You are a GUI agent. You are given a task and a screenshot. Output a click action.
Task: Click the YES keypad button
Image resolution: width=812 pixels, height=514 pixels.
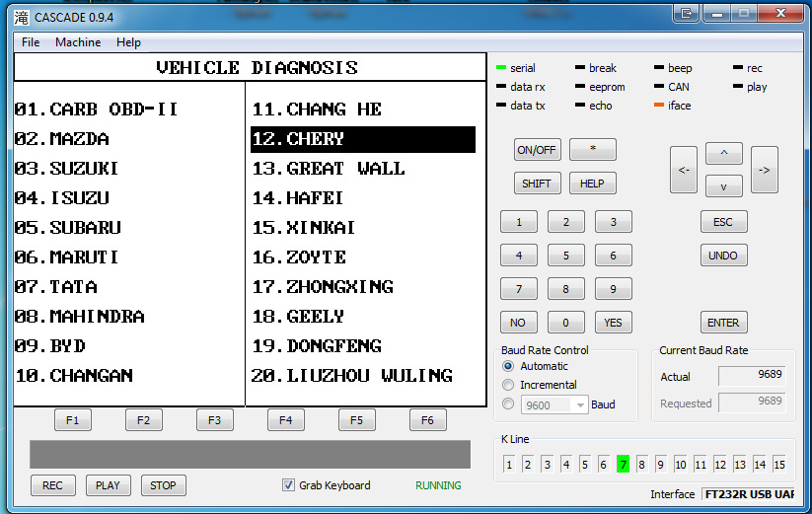[613, 323]
